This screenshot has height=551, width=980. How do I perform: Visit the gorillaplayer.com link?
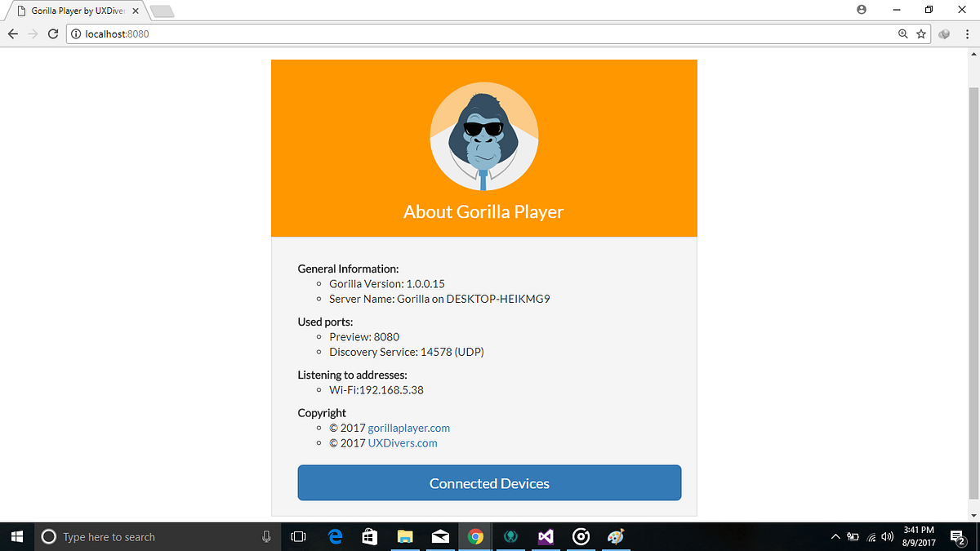pos(408,428)
